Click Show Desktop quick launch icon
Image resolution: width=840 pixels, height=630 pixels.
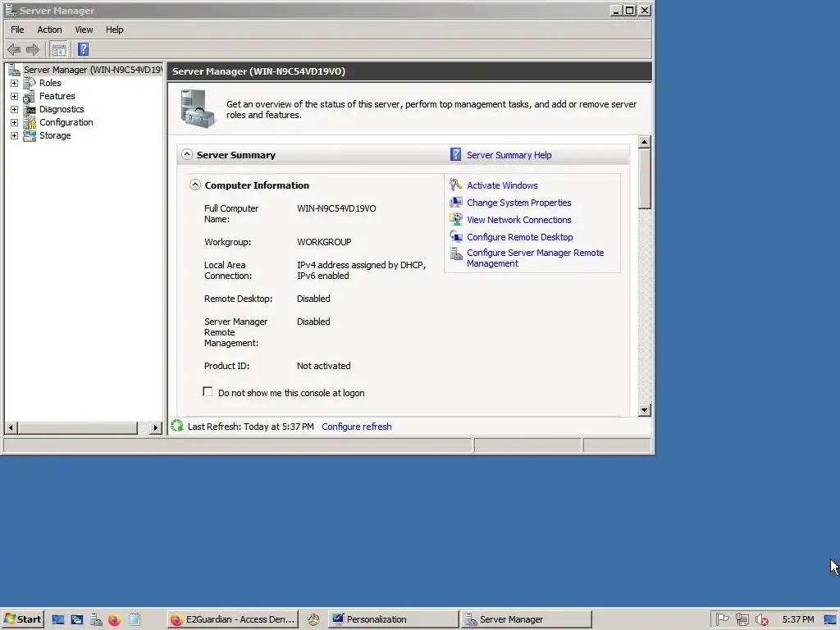pos(58,620)
